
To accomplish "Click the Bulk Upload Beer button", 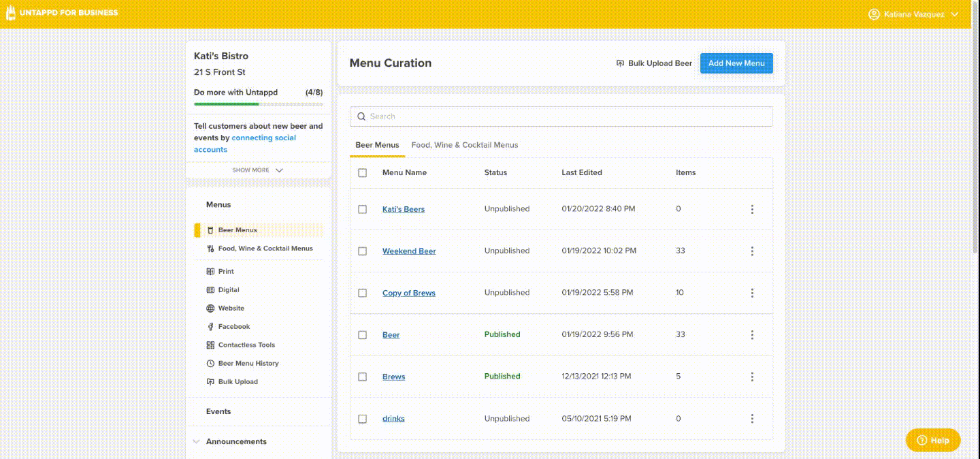I will pyautogui.click(x=654, y=63).
